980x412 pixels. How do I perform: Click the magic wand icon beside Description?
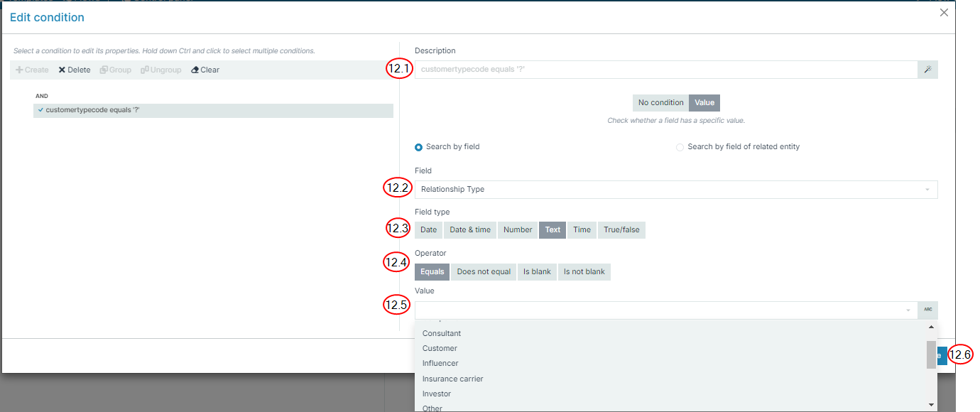click(927, 70)
